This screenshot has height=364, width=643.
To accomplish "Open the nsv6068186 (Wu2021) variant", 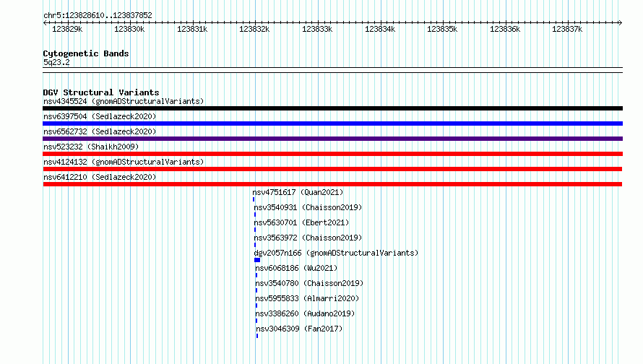I will (x=296, y=268).
